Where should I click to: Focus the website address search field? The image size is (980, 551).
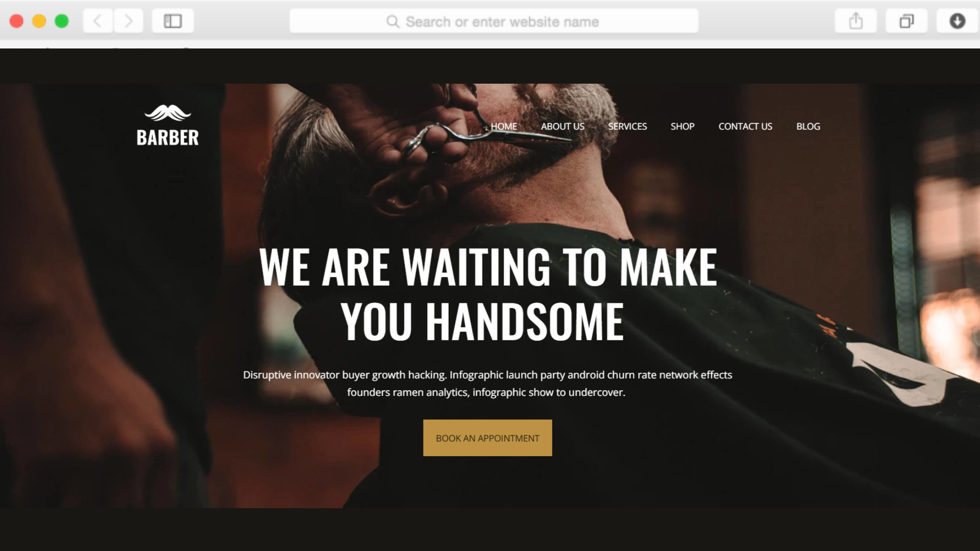coord(494,21)
